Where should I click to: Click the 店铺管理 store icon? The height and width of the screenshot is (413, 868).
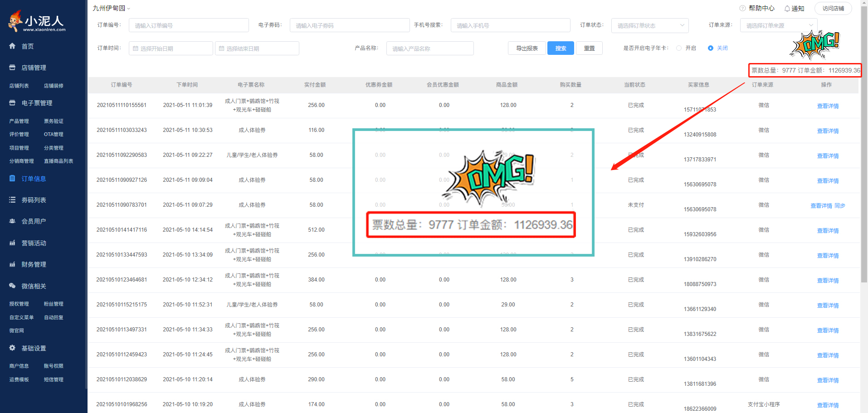point(12,68)
